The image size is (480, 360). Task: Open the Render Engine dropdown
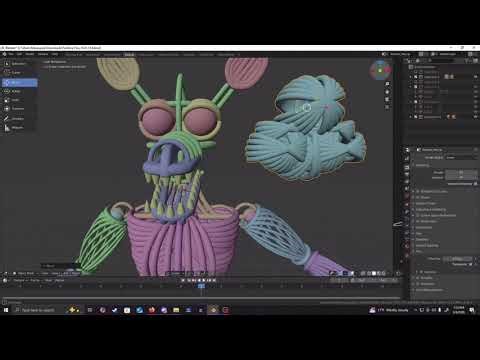(x=461, y=157)
